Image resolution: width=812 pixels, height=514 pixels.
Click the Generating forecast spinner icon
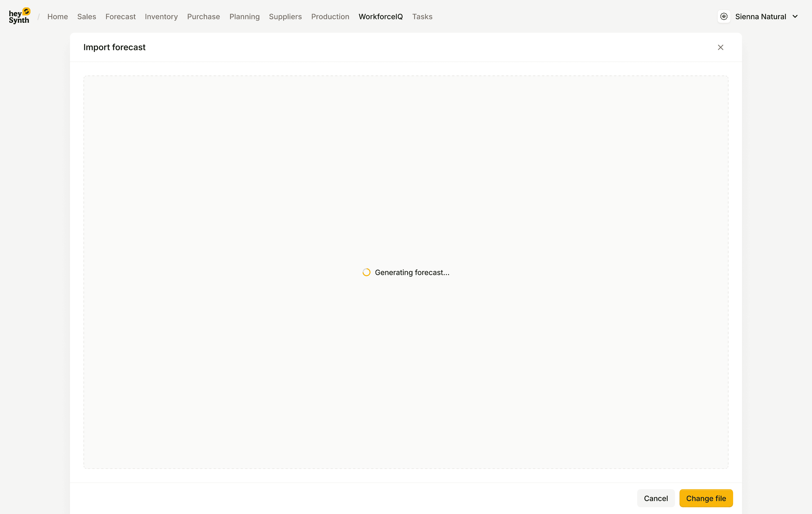pyautogui.click(x=366, y=272)
